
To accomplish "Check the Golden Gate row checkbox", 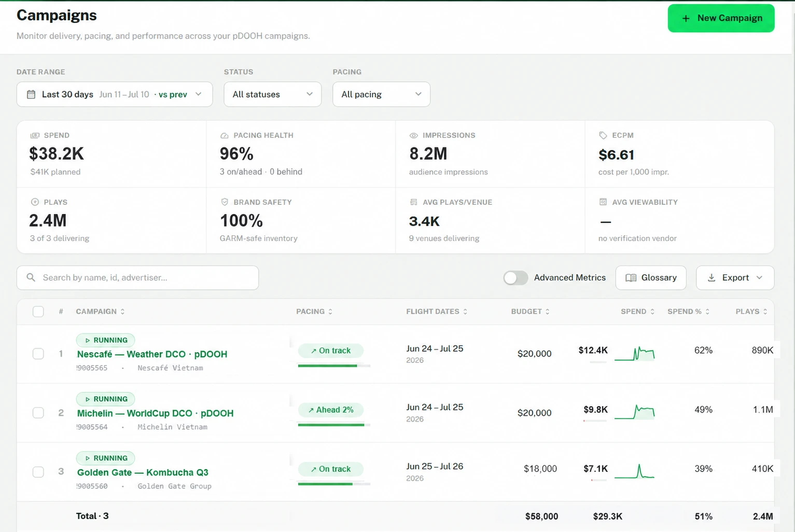I will [38, 472].
